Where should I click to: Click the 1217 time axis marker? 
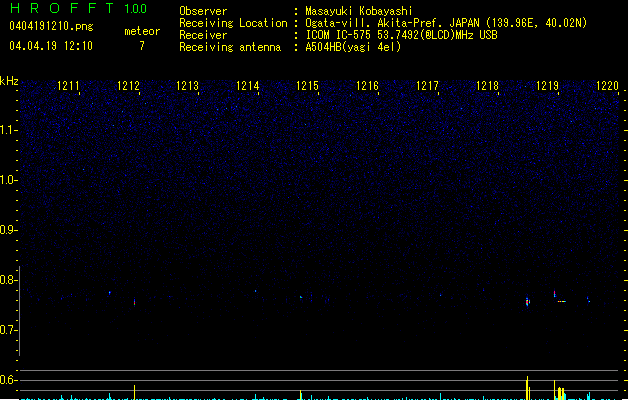click(427, 86)
